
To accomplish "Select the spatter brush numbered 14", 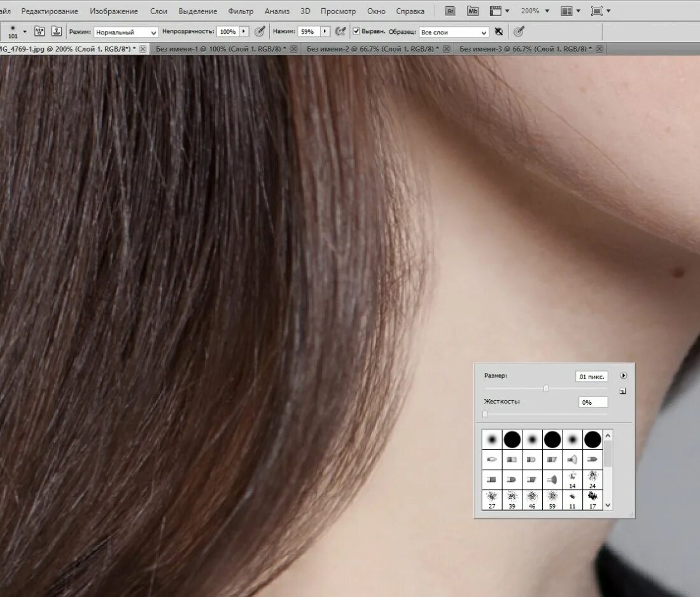I will [x=572, y=479].
